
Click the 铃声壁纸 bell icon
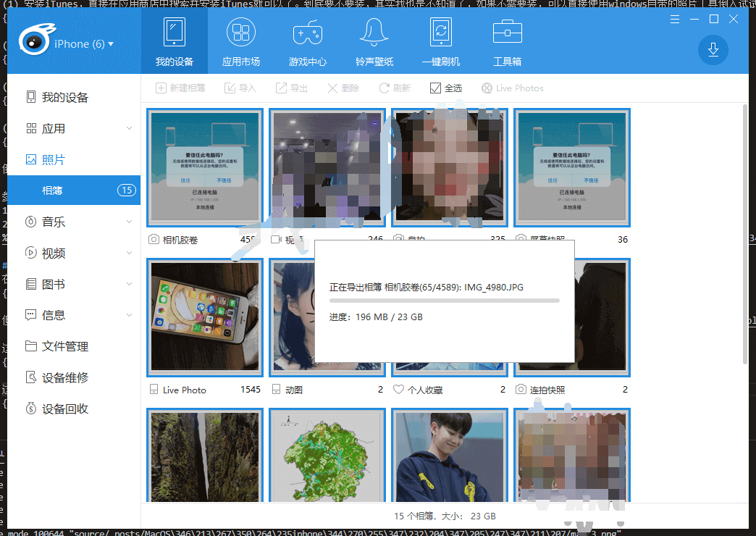(x=374, y=33)
